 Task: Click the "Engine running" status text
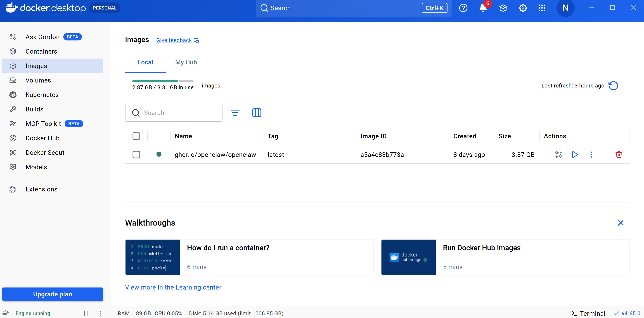coord(33,313)
